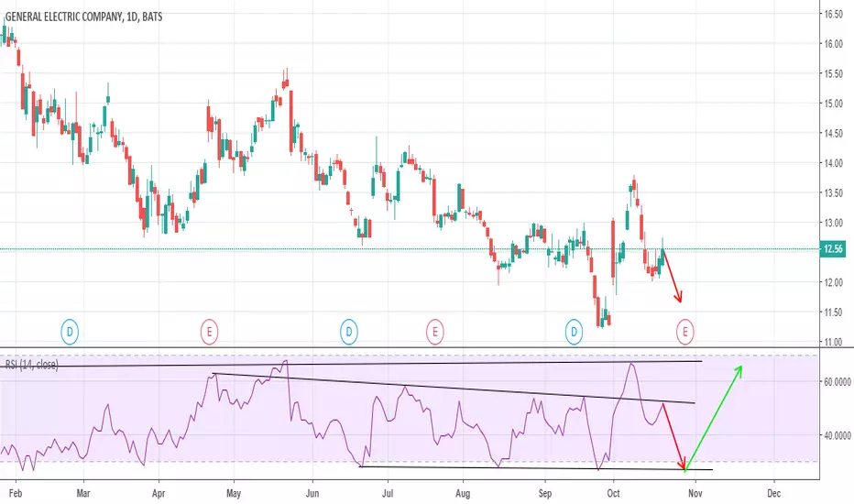
Task: Select the 15.00 price axis label
Action: [833, 104]
